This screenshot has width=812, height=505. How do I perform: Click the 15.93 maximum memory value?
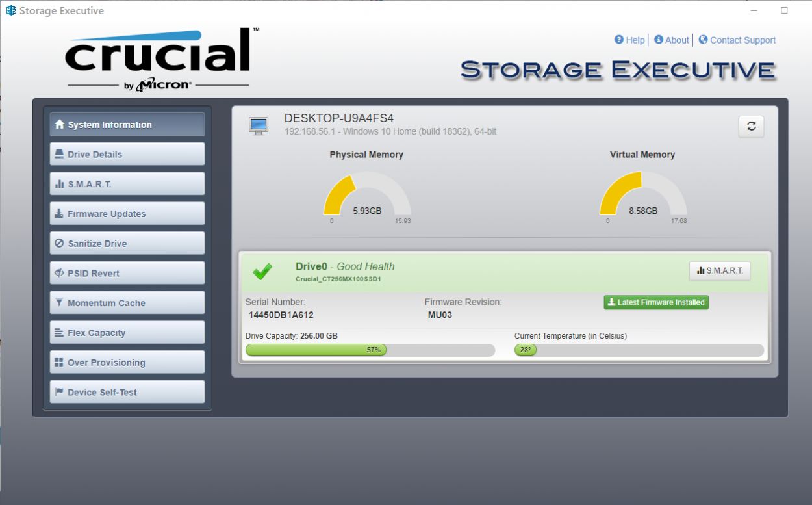[403, 221]
